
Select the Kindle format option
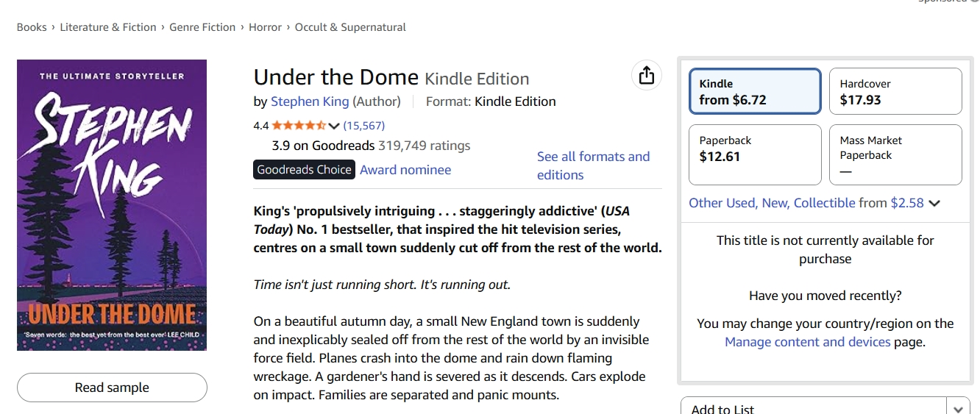click(755, 92)
